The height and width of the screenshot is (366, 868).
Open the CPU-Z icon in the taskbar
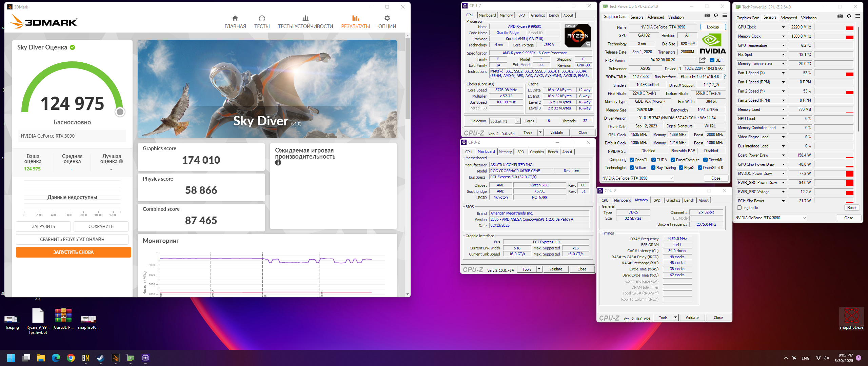point(145,358)
